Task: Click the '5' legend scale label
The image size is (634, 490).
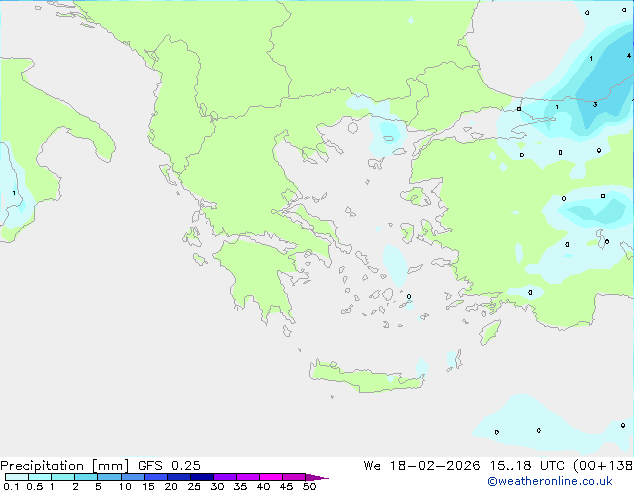Action: point(98,486)
